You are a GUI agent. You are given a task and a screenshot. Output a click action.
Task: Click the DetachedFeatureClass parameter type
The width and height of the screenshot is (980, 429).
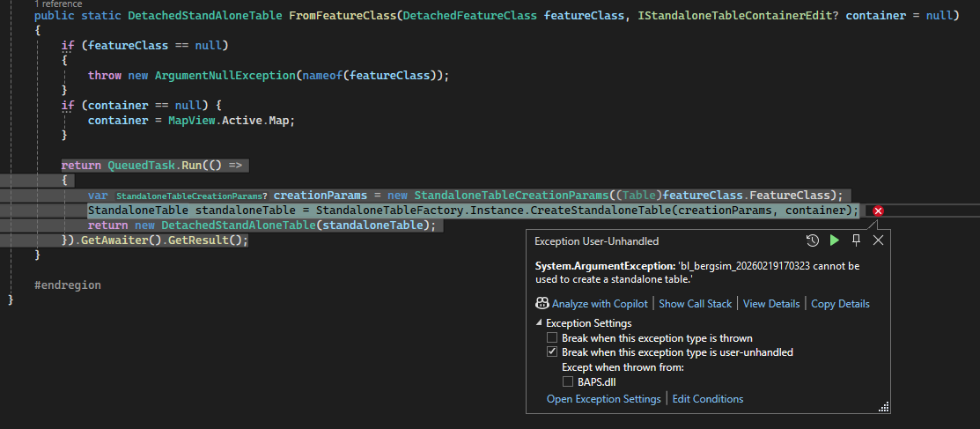pos(470,15)
